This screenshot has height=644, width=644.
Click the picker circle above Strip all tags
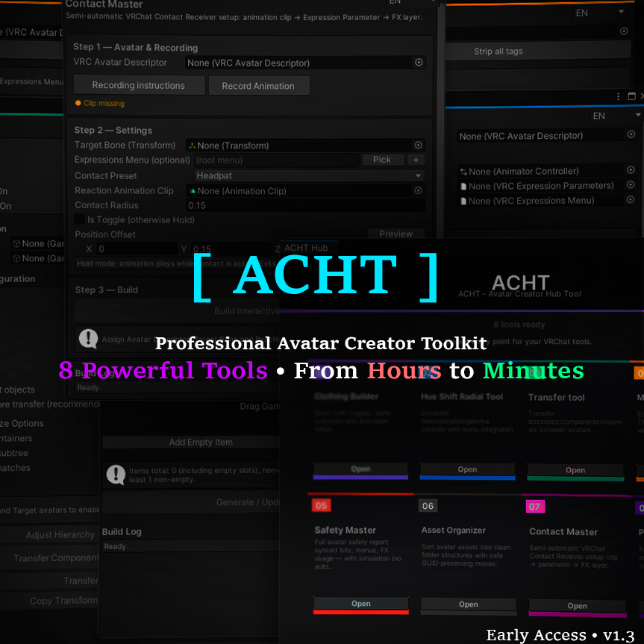point(624,31)
